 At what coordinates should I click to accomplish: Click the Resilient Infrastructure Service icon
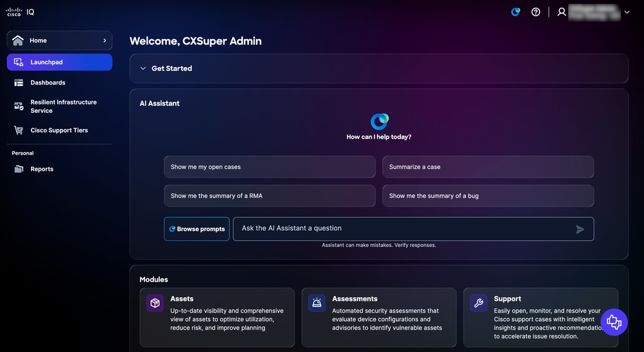point(19,106)
